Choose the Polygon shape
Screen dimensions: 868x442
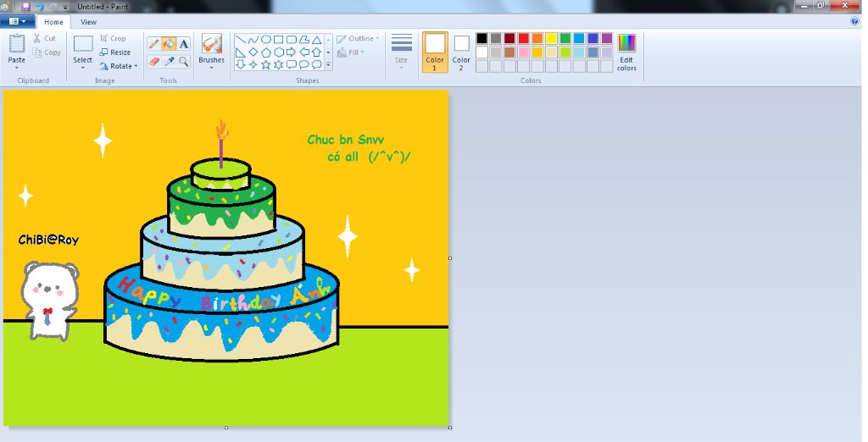(304, 40)
